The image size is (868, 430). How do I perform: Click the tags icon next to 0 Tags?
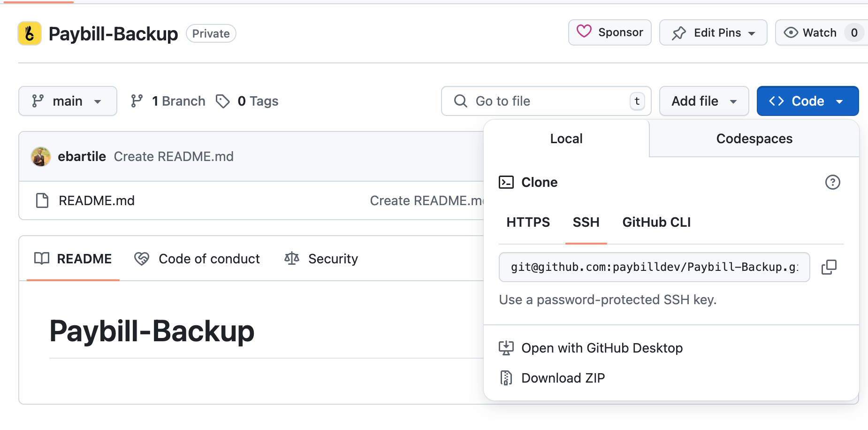223,100
